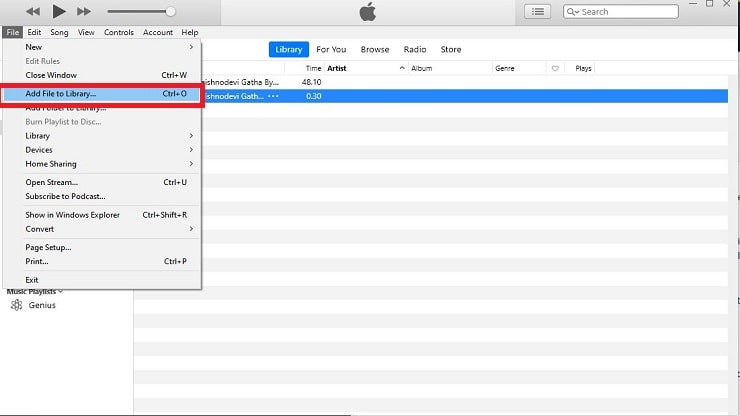This screenshot has height=416, width=740.
Task: Click the rewind previous track button
Action: click(33, 11)
